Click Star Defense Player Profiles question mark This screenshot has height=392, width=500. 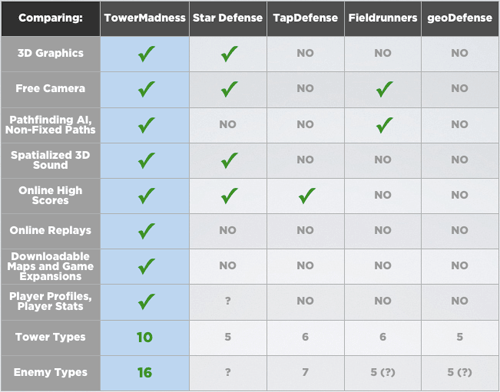coord(228,301)
